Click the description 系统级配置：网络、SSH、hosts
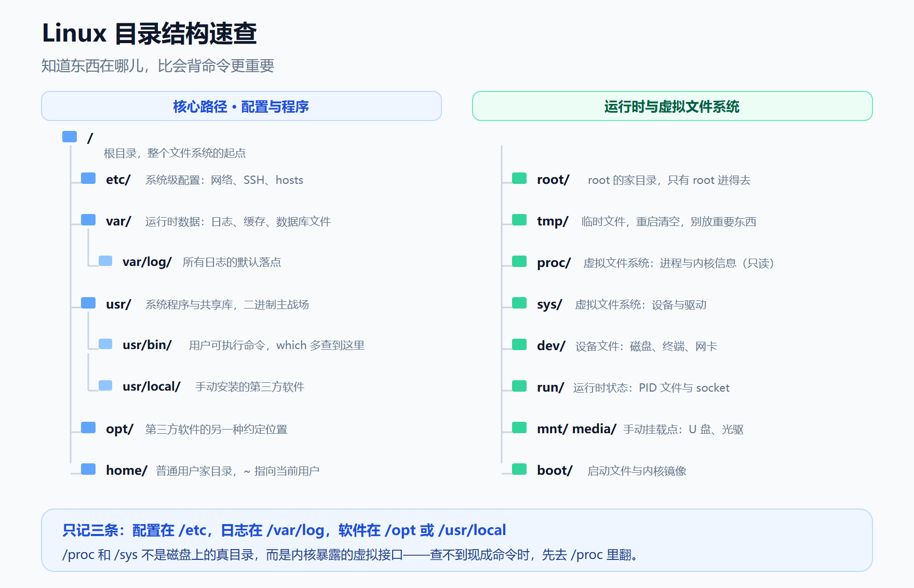Viewport: 914px width, 588px height. tap(224, 180)
